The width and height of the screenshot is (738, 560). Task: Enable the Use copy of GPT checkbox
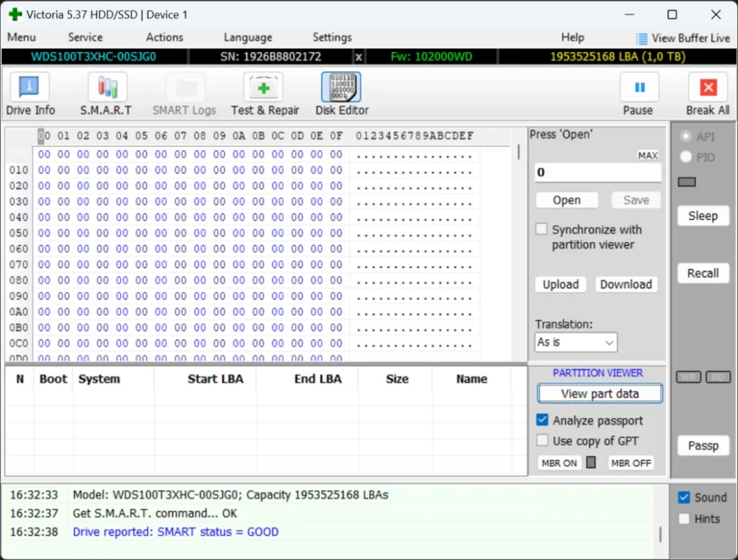pos(543,440)
